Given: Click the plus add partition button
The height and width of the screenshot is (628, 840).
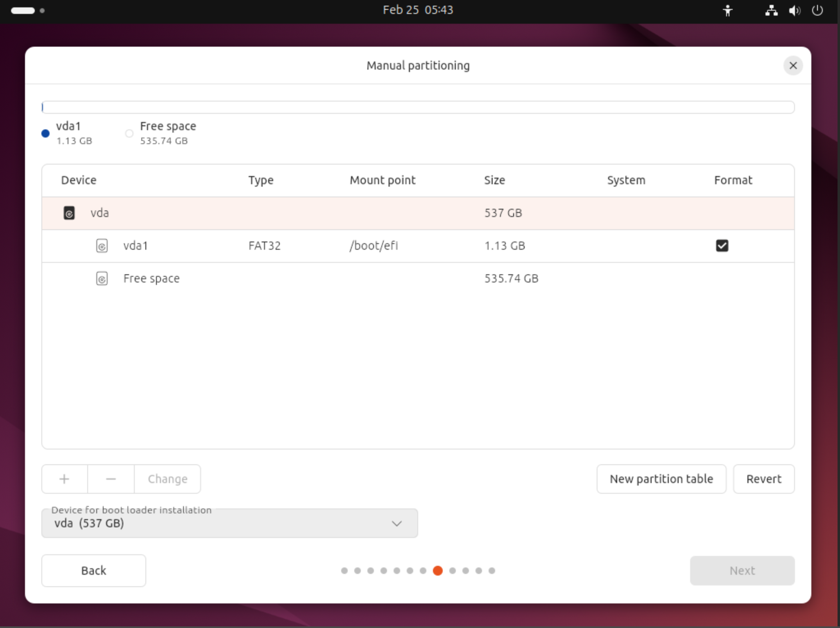Looking at the screenshot, I should [64, 479].
